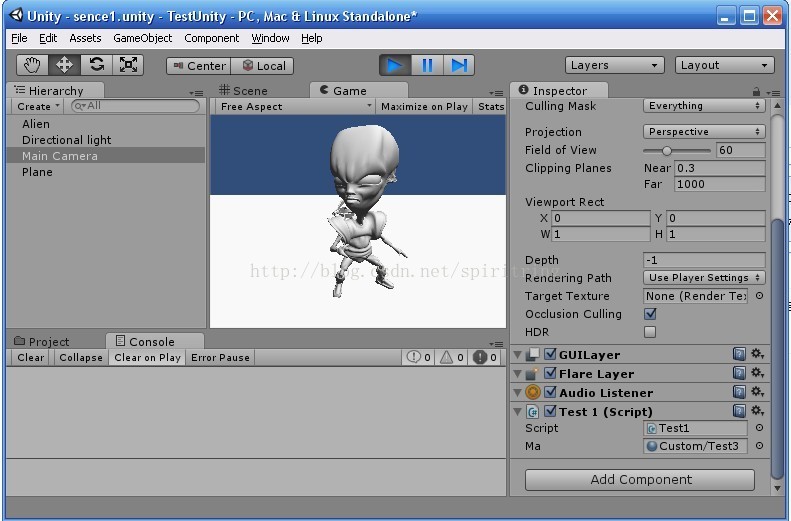
Task: Toggle Console warnings filter
Action: pos(451,358)
